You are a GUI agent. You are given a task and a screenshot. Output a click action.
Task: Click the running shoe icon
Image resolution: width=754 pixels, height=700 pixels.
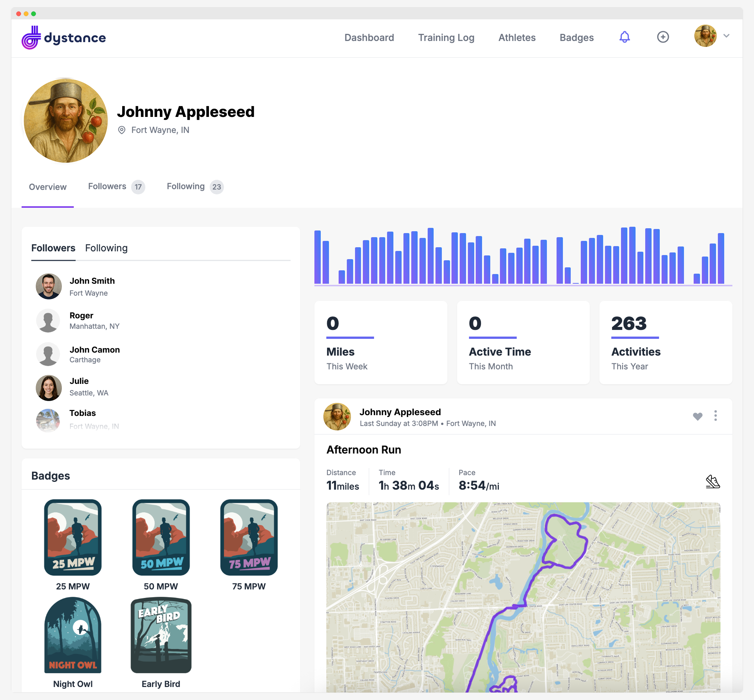coord(712,482)
